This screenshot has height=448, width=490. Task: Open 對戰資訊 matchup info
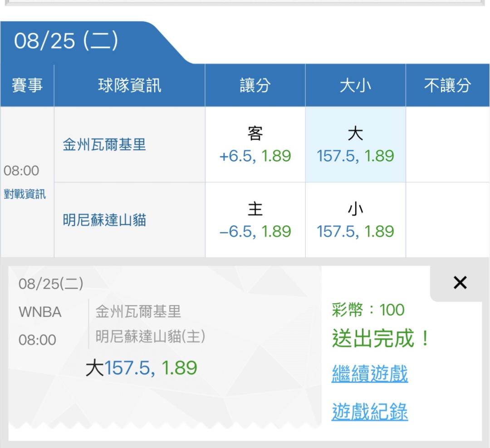pyautogui.click(x=24, y=194)
